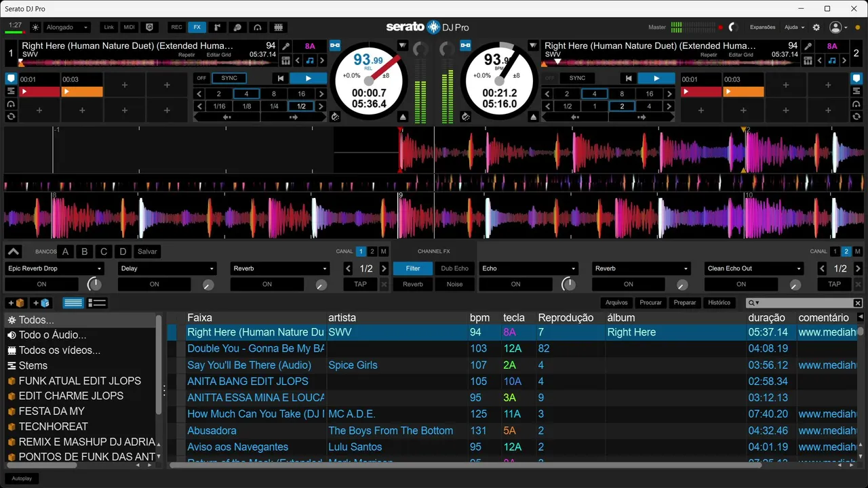Open the user account profile icon
This screenshot has height=488, width=868.
point(835,27)
